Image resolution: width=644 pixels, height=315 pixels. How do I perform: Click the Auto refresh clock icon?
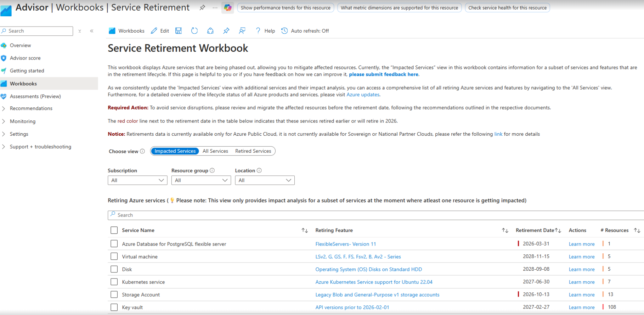click(x=284, y=31)
